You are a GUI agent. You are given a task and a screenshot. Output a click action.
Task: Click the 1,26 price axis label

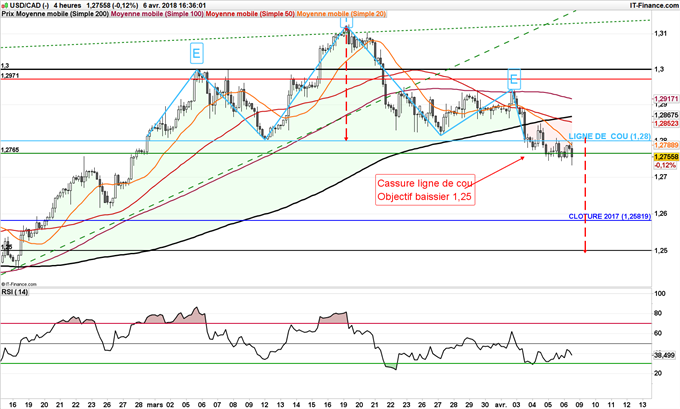(658, 213)
